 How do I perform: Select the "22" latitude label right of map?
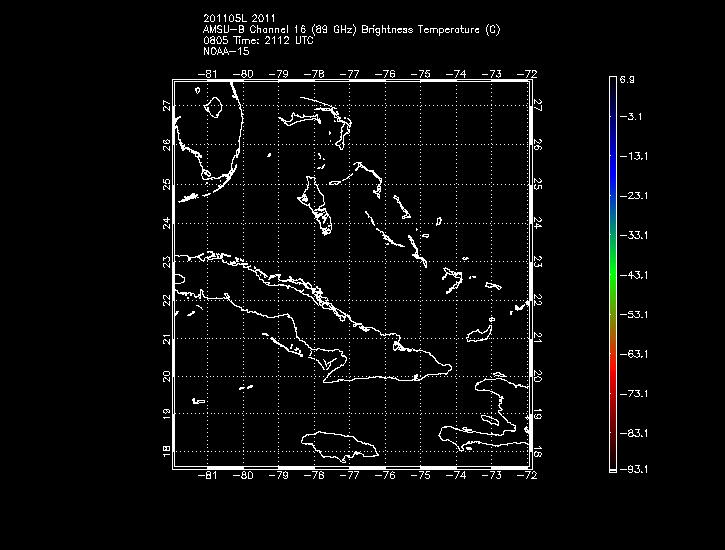(538, 300)
